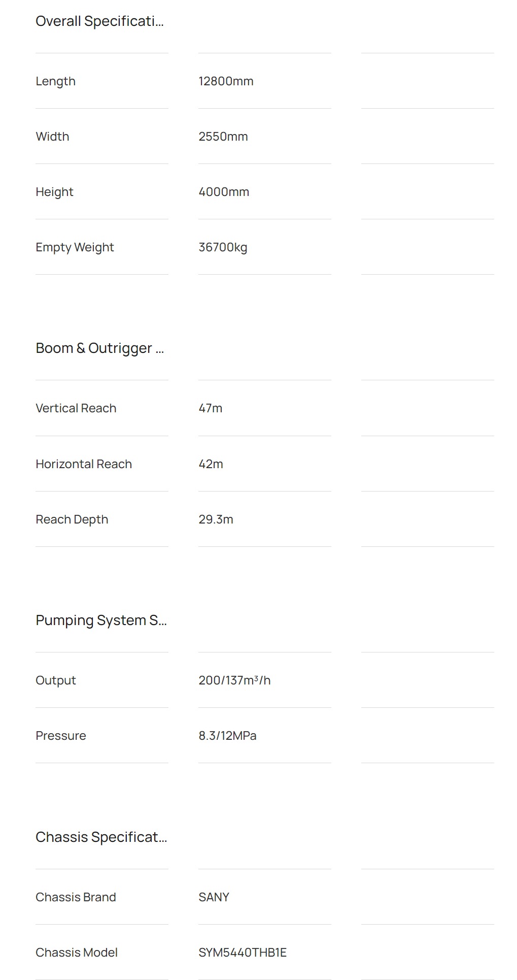Click the Empty Weight label
Viewport: 517px width, 980px height.
[75, 247]
